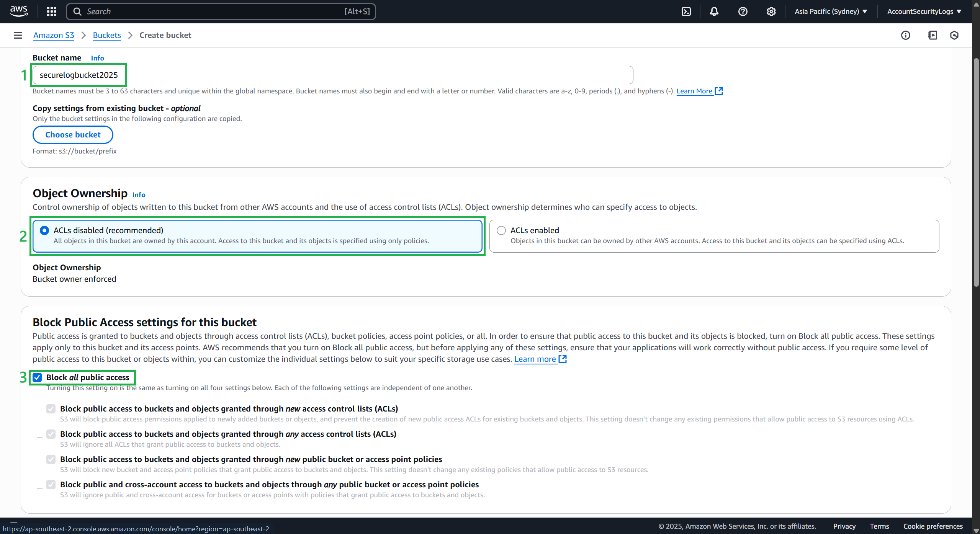Uncheck Block all public access checkbox
The image size is (980, 534).
[x=37, y=377]
